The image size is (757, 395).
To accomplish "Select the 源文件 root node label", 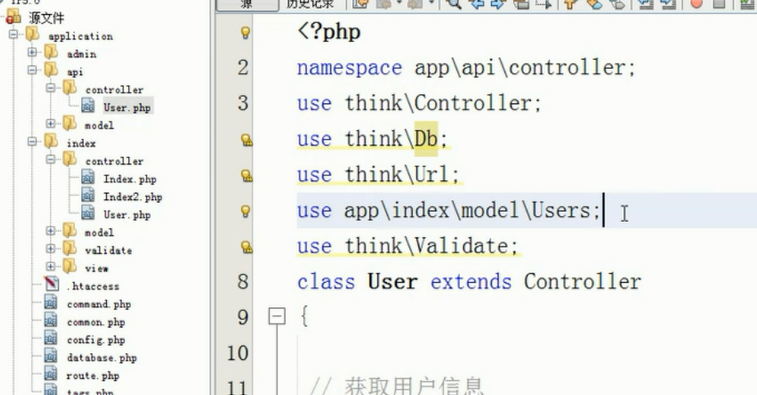I will [46, 18].
